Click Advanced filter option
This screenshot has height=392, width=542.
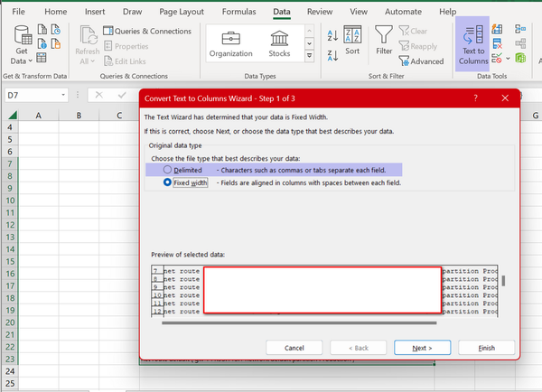[420, 61]
